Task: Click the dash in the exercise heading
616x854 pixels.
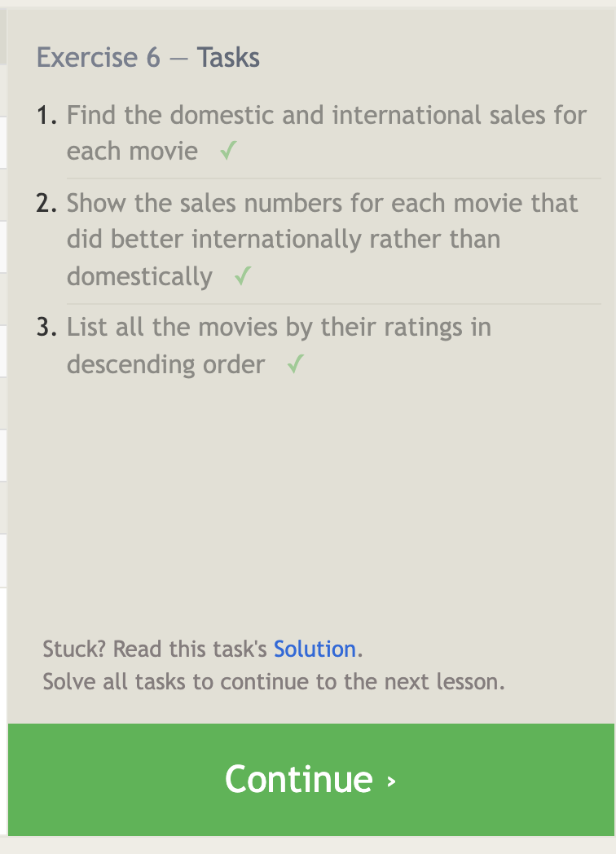Action: click(x=178, y=59)
